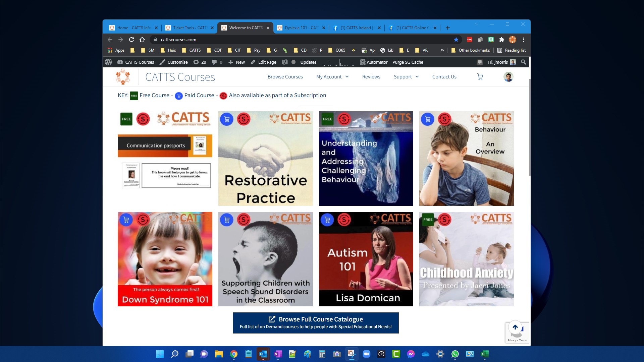The width and height of the screenshot is (644, 362).
Task: Open the Hi, jmorris account menu
Action: click(502, 62)
